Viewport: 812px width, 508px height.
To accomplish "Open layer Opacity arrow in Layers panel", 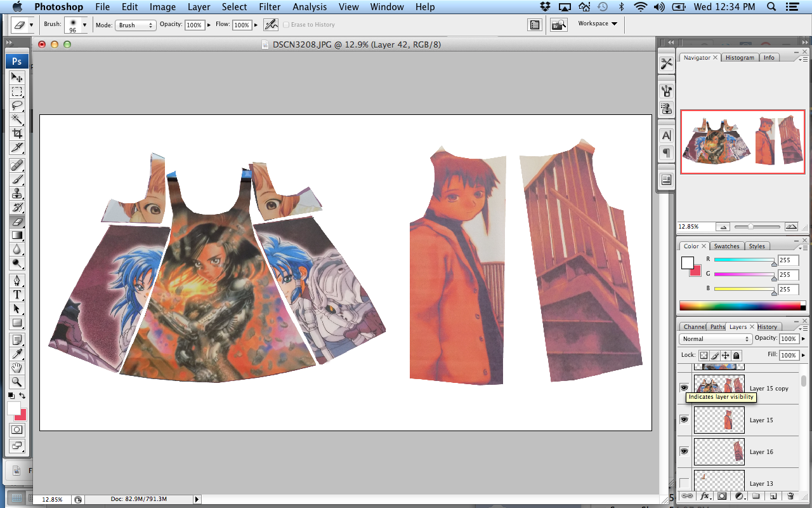I will pyautogui.click(x=803, y=339).
